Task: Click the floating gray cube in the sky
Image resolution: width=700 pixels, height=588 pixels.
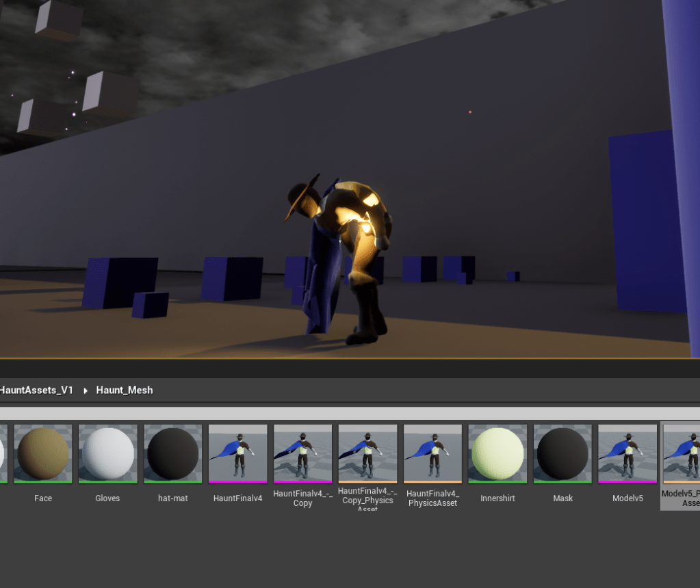Action: coord(109,92)
